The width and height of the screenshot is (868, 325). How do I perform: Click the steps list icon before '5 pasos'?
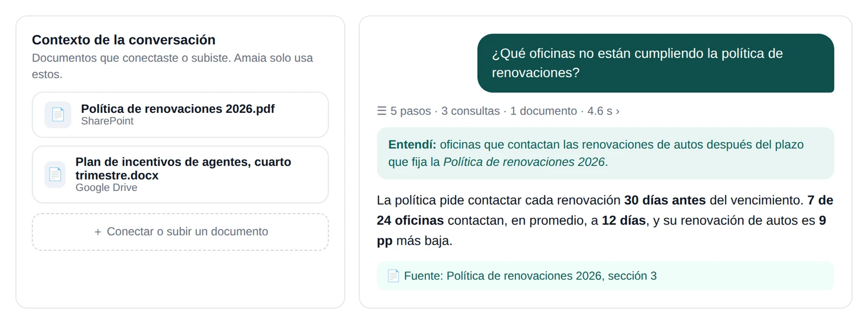pyautogui.click(x=382, y=111)
